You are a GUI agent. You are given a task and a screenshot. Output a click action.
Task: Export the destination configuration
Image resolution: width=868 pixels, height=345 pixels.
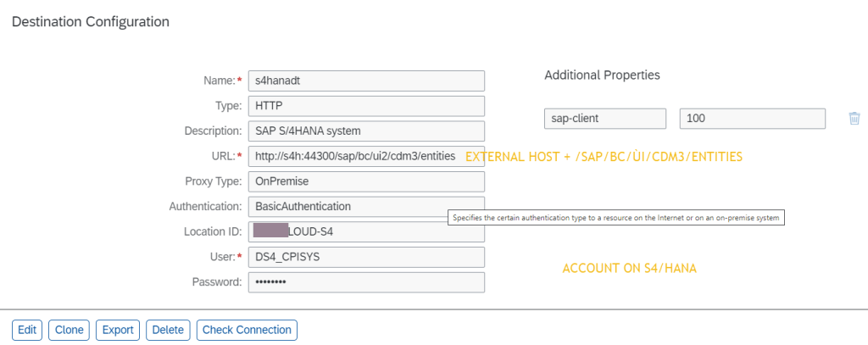(x=118, y=330)
